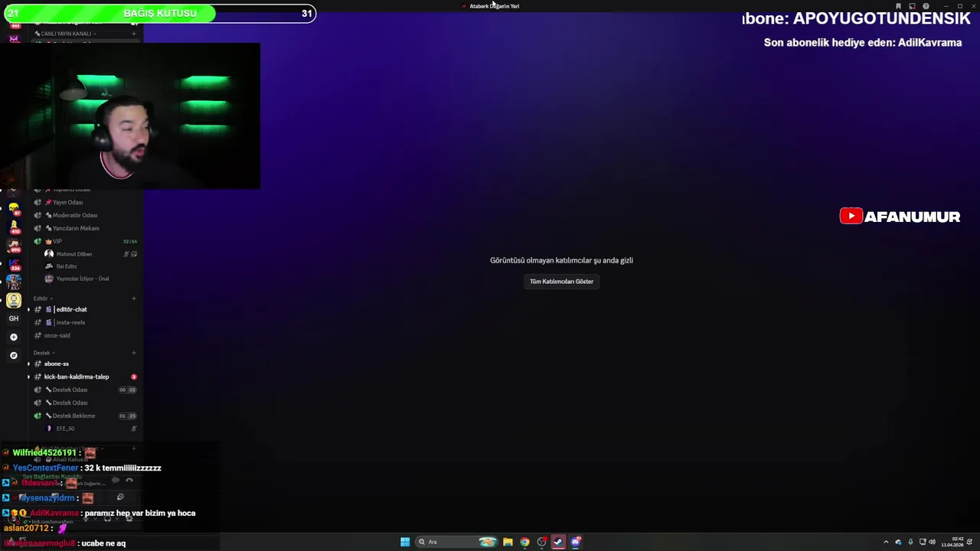
Task: Click the 'Atabeik Doğan'ın Yeri' window title
Action: (x=494, y=6)
